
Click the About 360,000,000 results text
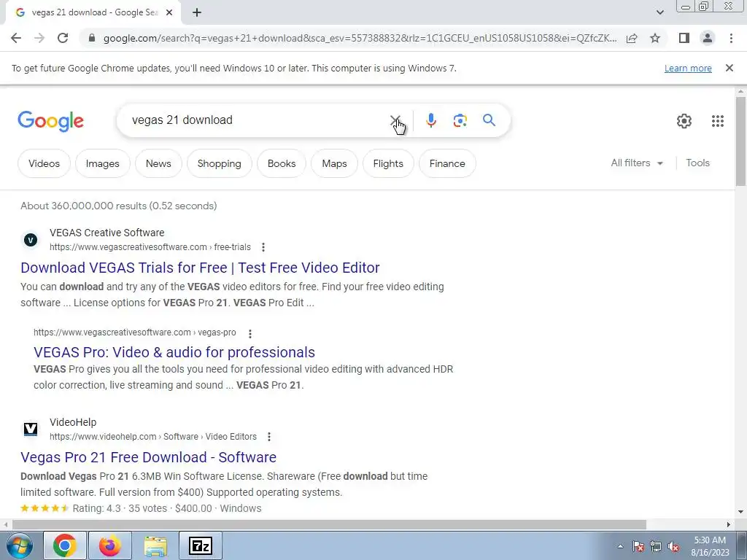(x=119, y=206)
